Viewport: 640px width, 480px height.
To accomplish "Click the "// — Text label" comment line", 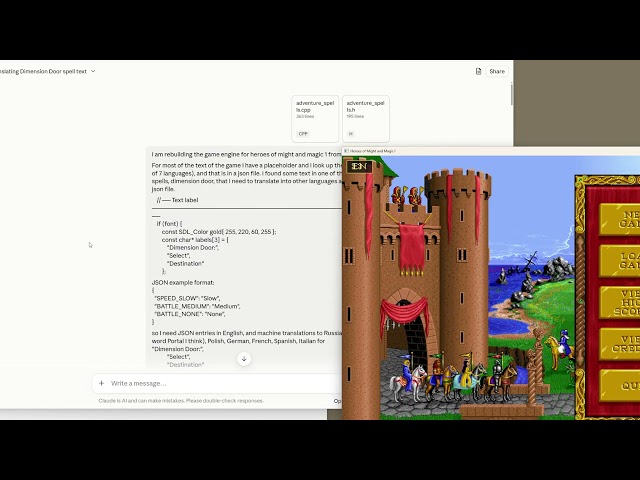I will pyautogui.click(x=177, y=200).
